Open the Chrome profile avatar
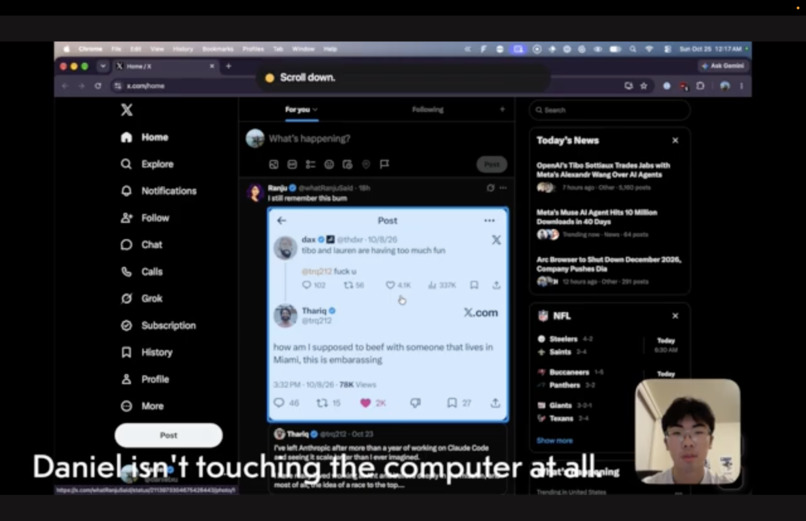Viewport: 806px width, 521px height. click(x=725, y=86)
